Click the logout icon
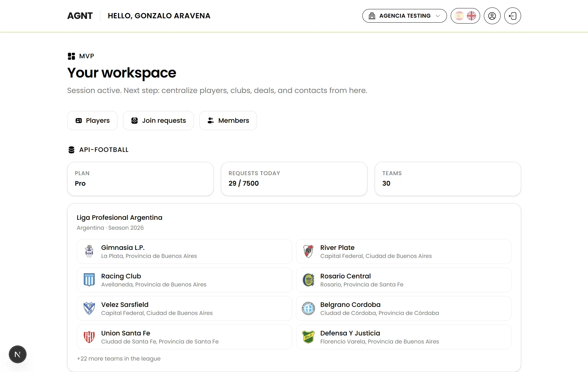 (x=513, y=16)
